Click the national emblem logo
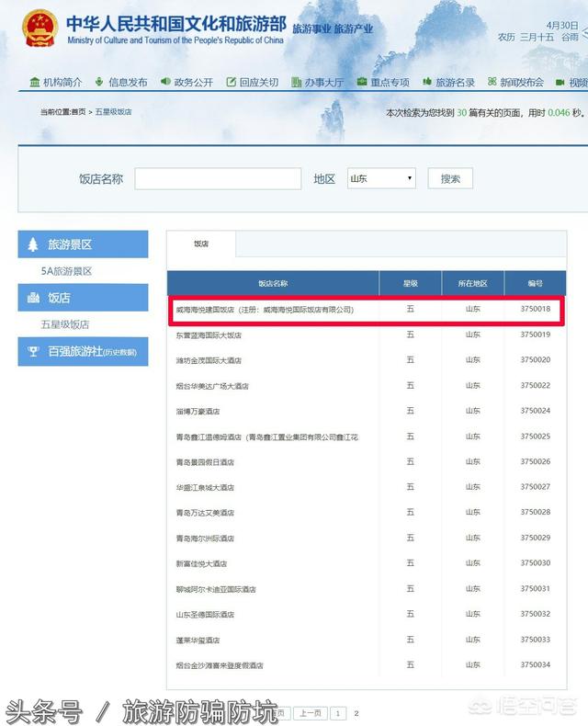588x726 pixels. (x=39, y=29)
